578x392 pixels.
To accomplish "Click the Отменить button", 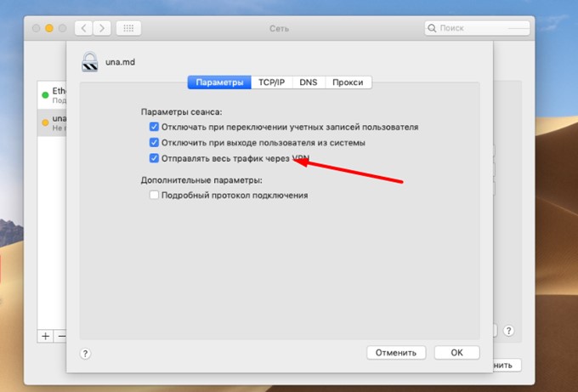I will pos(396,353).
